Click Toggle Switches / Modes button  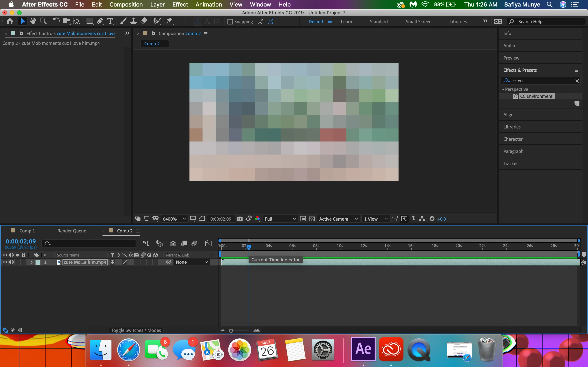point(136,330)
